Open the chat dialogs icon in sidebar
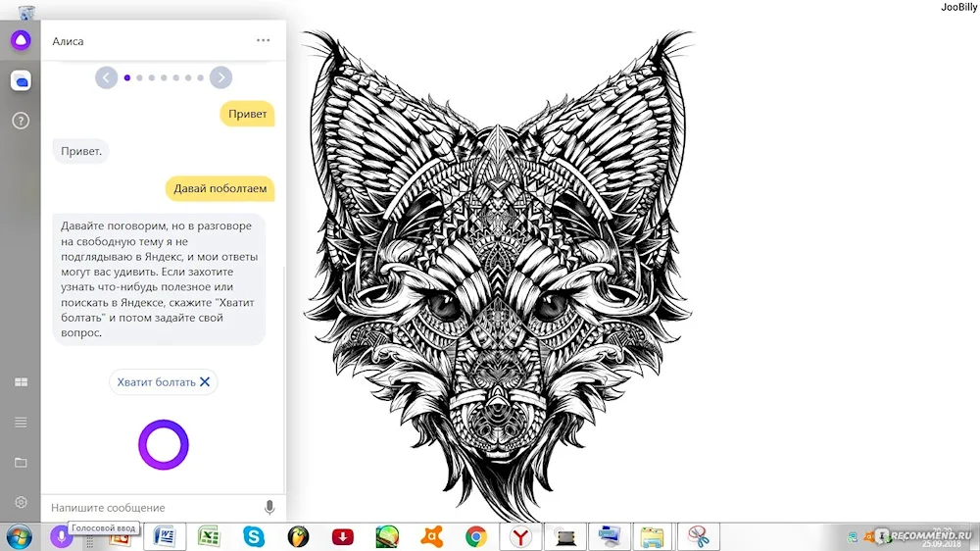The height and width of the screenshot is (551, 980). tap(21, 80)
